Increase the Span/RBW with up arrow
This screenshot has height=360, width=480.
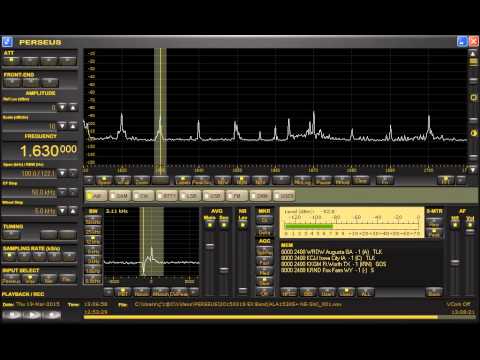(73, 173)
